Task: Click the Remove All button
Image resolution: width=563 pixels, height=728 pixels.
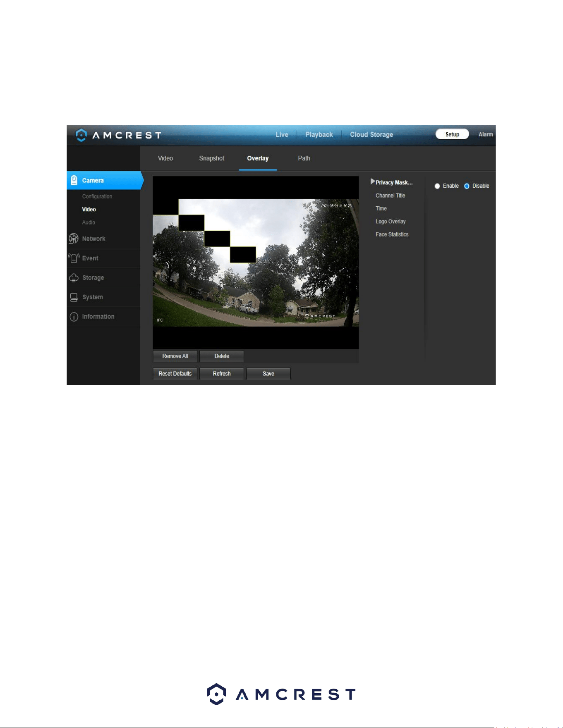Action: (175, 356)
